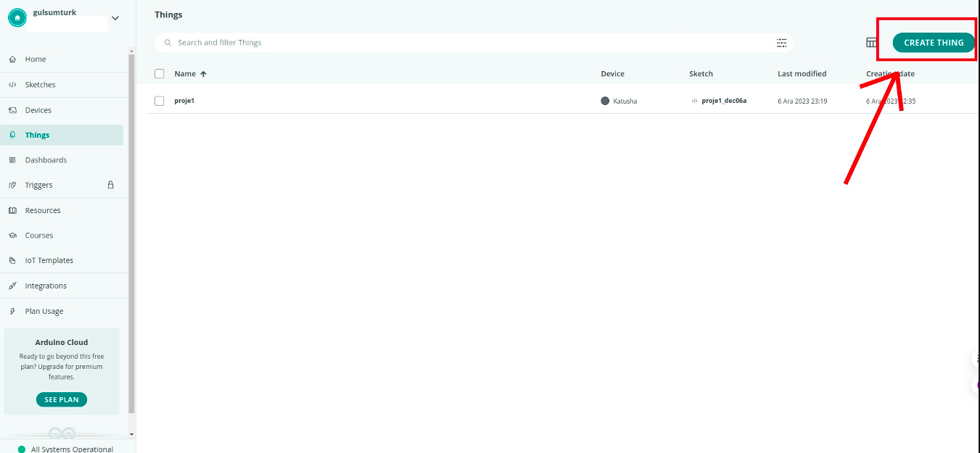
Task: Sort by the Sketch column header
Action: click(x=701, y=74)
